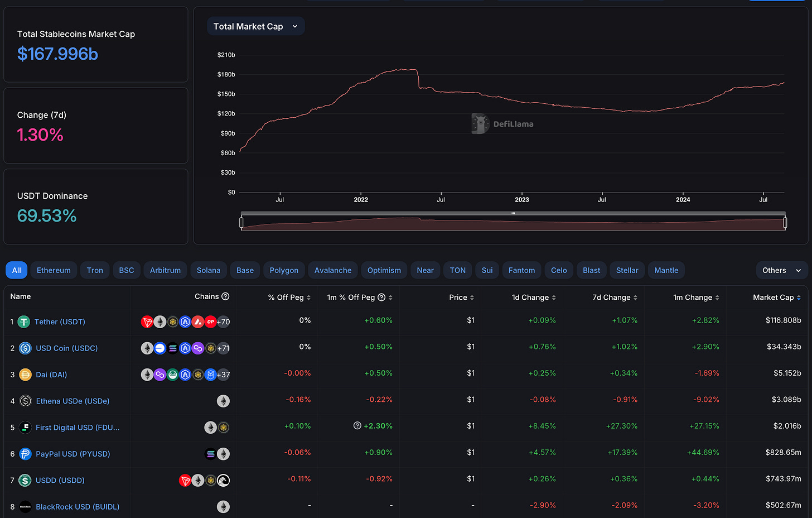Click the BSC chain icon in First Digital row

(x=223, y=428)
